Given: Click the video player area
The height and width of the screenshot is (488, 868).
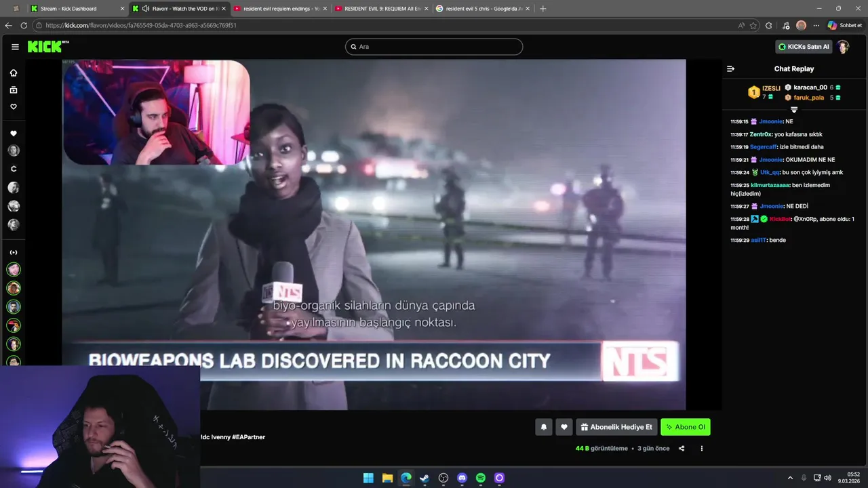Looking at the screenshot, I should [x=374, y=235].
